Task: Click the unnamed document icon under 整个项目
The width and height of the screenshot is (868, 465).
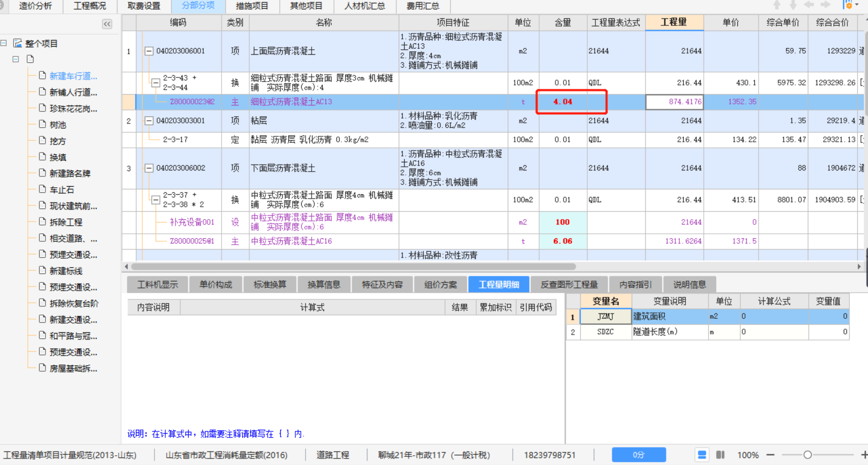Action: (x=30, y=59)
